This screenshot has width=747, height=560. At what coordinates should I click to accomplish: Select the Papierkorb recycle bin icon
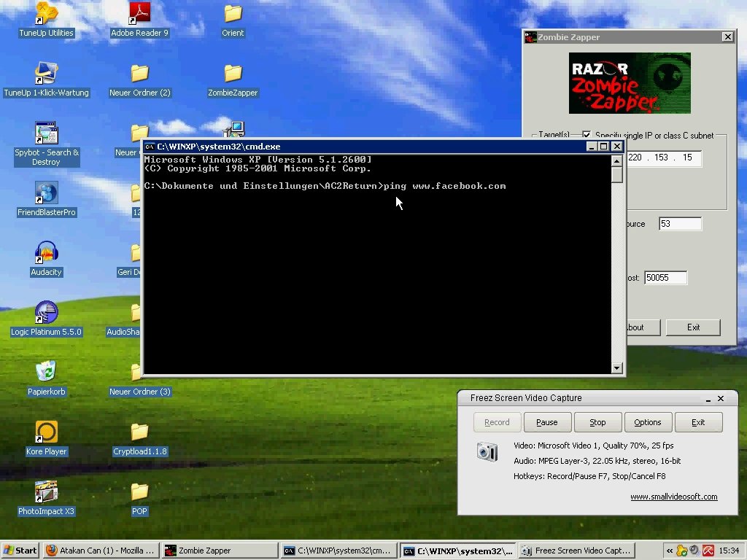[x=46, y=378]
